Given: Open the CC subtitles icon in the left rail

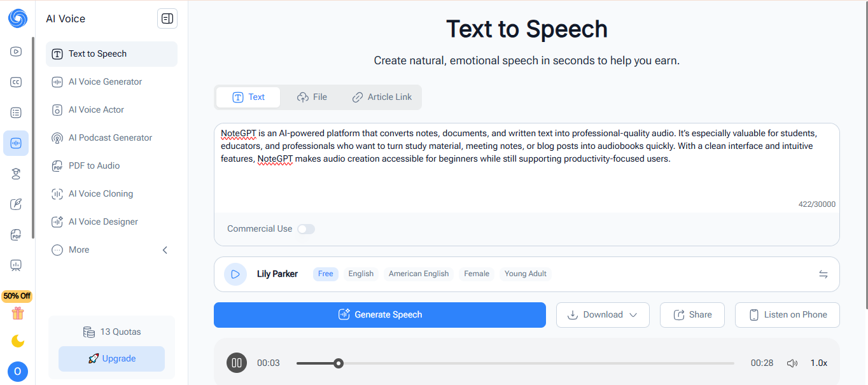Looking at the screenshot, I should click(16, 82).
